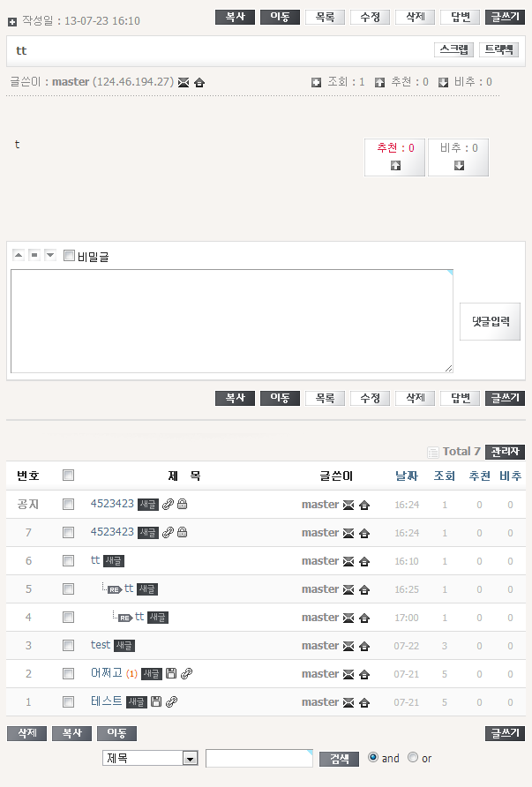Click the link icon in the 공지 row
The height and width of the screenshot is (787, 532).
[169, 504]
